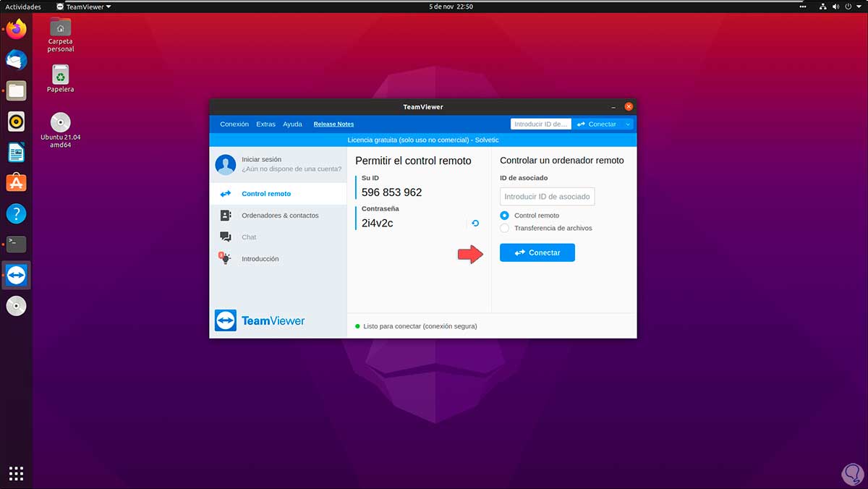Image resolution: width=868 pixels, height=489 pixels.
Task: Click the large blue Conectar button
Action: point(537,252)
